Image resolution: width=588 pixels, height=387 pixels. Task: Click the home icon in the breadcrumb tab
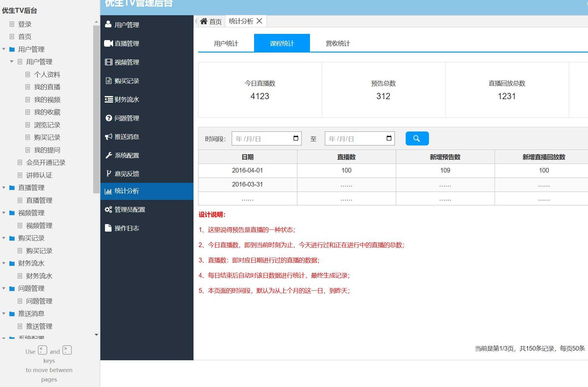[204, 21]
